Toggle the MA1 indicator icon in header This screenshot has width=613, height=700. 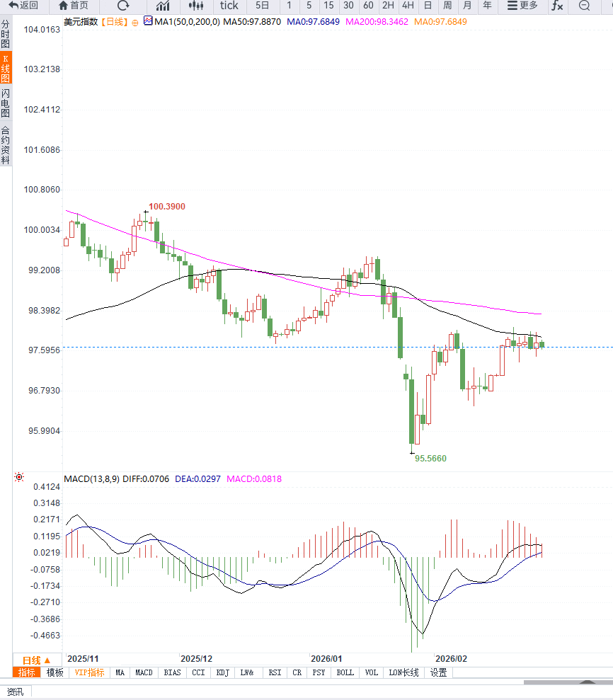[x=148, y=21]
